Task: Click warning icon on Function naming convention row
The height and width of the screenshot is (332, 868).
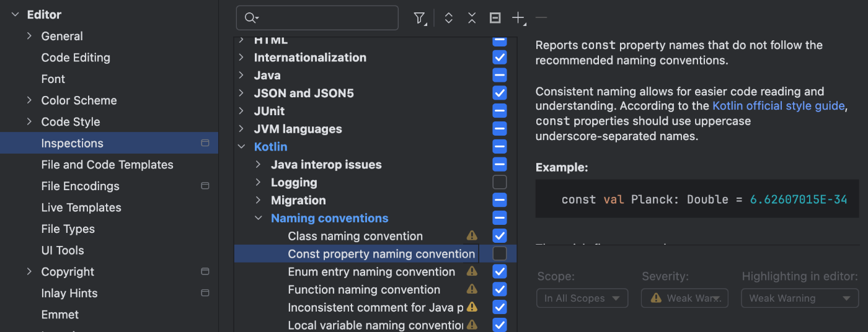Action: tap(472, 289)
